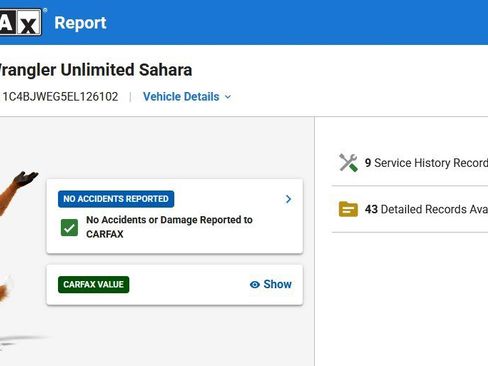Expand the chevron next to Vehicle Details
Screen dimensions: 488x366
228,97
